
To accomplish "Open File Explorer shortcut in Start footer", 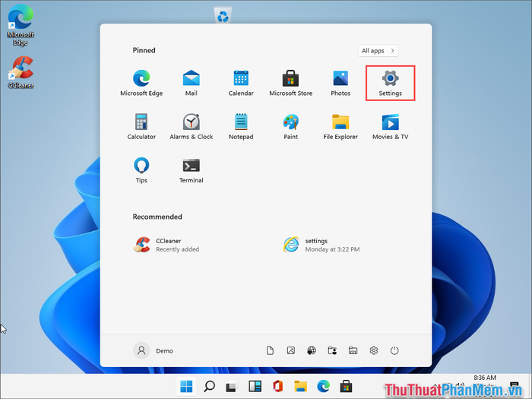I will [x=353, y=350].
